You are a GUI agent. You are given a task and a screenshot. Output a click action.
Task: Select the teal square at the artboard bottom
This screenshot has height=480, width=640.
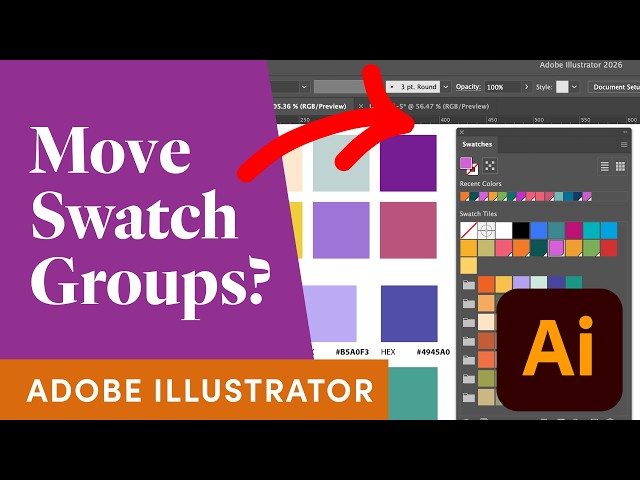click(413, 393)
